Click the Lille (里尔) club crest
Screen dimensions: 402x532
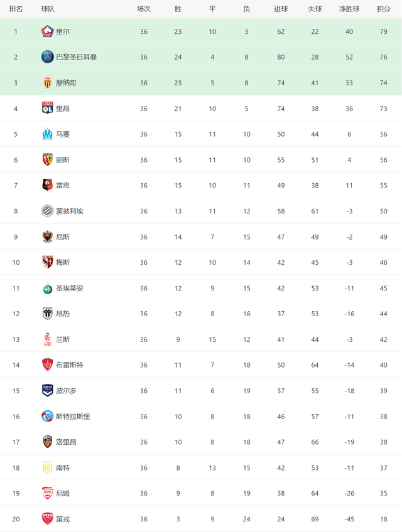click(47, 31)
